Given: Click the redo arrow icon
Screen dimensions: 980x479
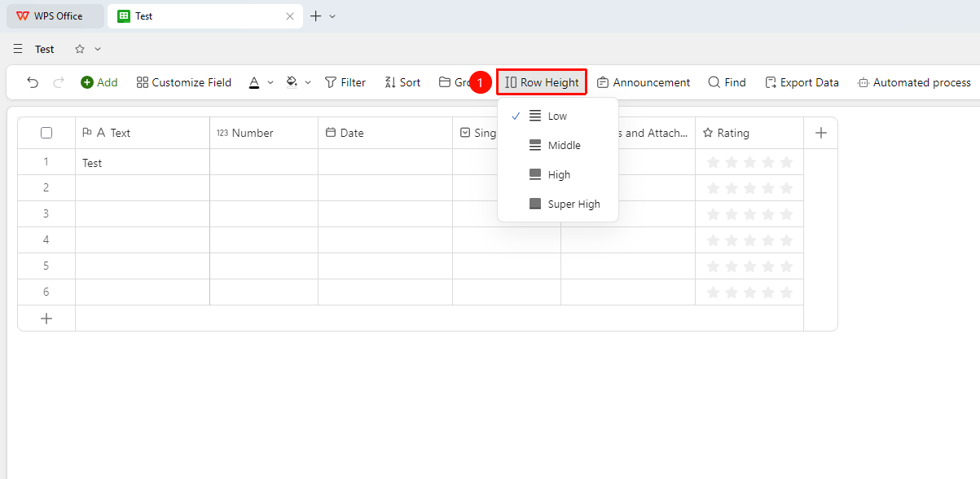Looking at the screenshot, I should pyautogui.click(x=59, y=82).
